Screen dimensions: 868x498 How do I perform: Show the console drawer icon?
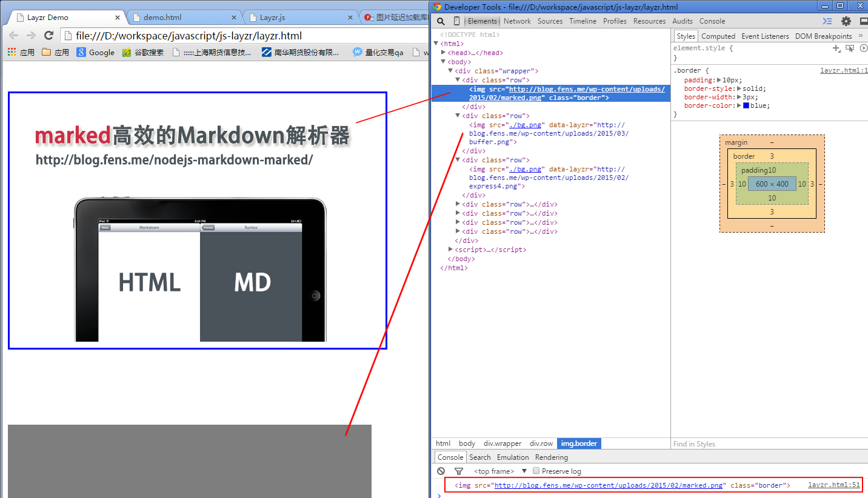point(827,21)
